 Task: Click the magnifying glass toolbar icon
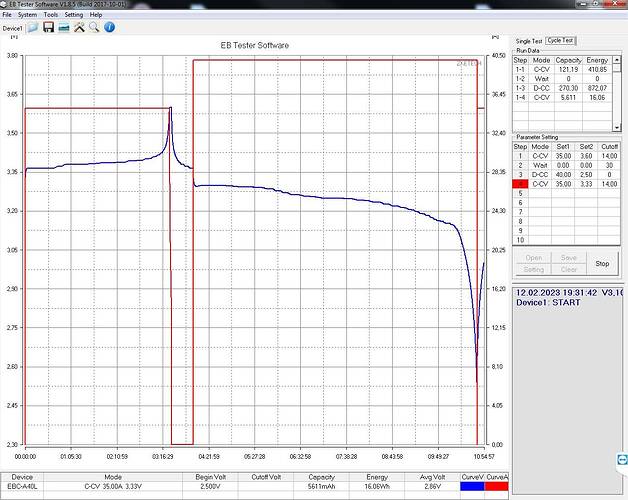[94, 27]
